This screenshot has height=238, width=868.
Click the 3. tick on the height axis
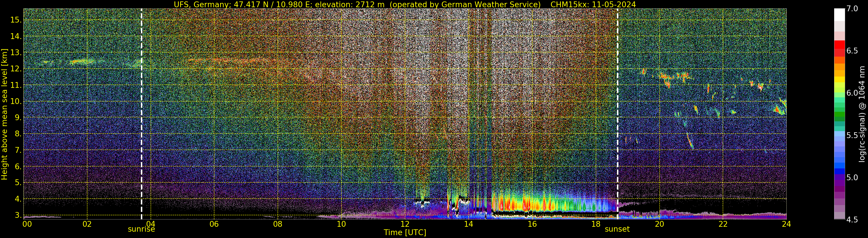[18, 215]
